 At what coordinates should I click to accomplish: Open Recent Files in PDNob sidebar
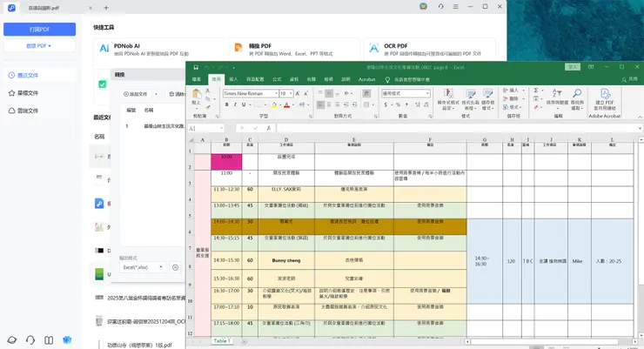39,75
